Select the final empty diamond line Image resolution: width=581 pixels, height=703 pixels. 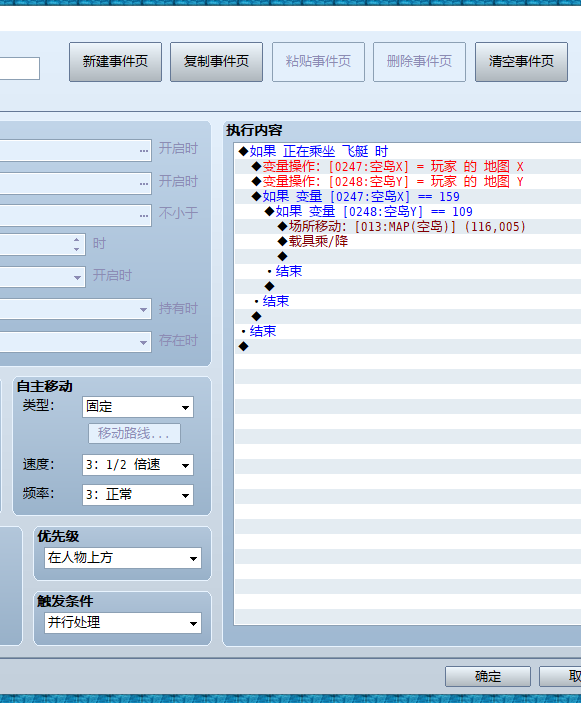[x=408, y=346]
